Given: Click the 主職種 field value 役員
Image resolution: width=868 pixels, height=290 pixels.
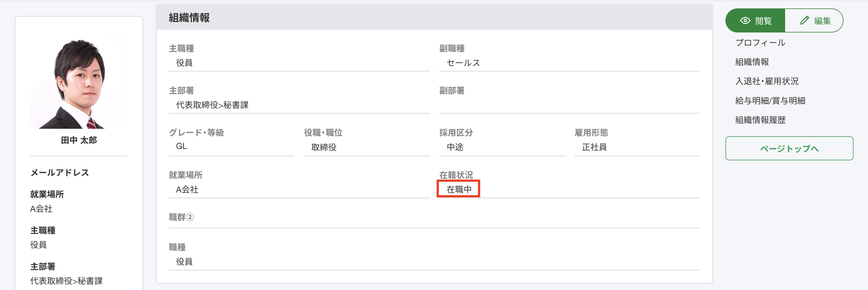Looking at the screenshot, I should [x=184, y=63].
